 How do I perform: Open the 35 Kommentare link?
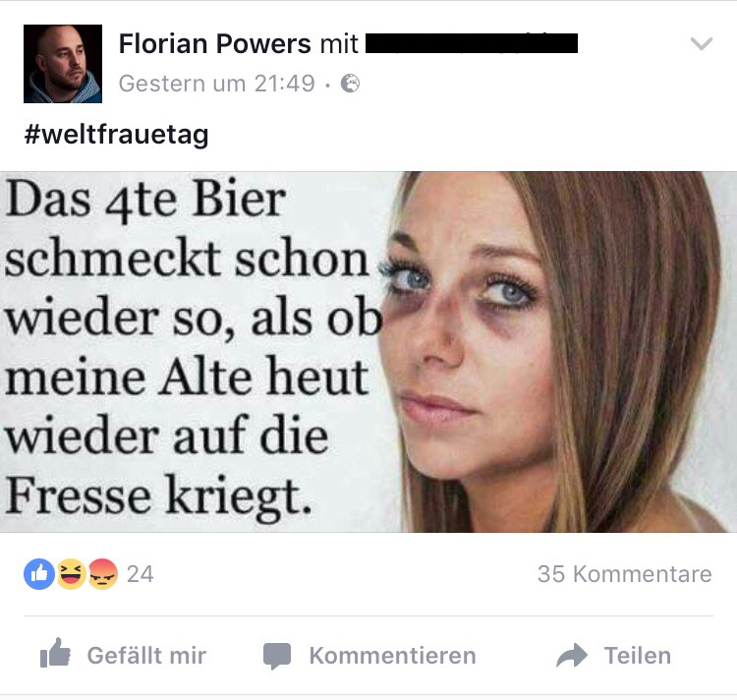coord(625,574)
